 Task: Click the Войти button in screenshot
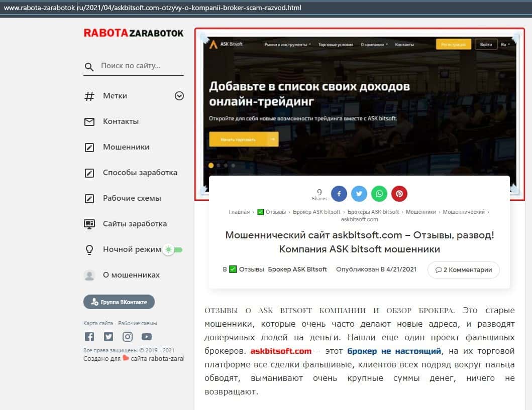tap(486, 44)
